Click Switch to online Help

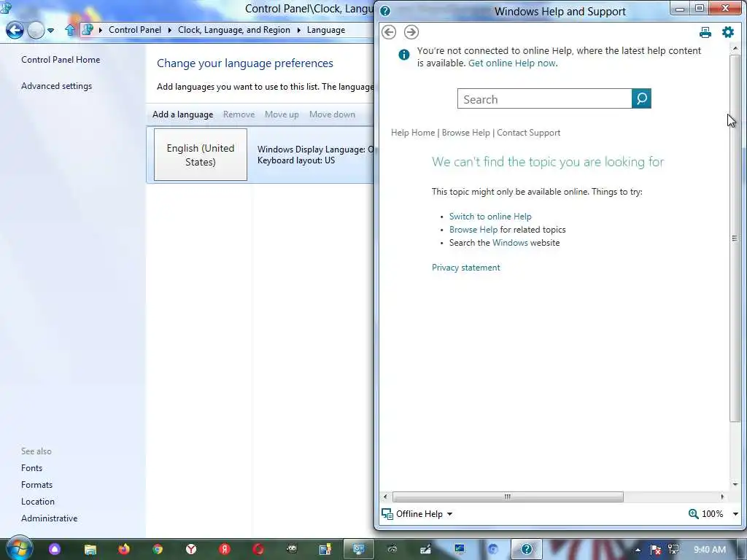click(x=490, y=216)
